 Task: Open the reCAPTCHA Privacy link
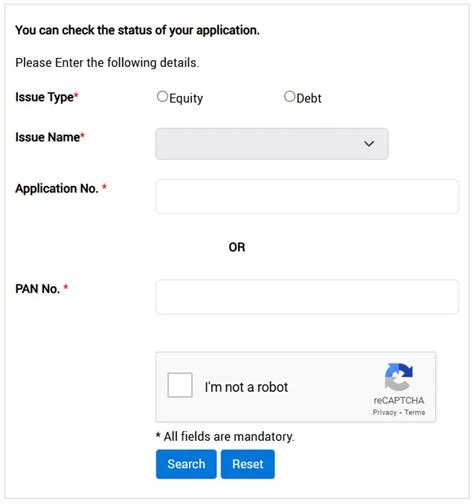[x=384, y=412]
